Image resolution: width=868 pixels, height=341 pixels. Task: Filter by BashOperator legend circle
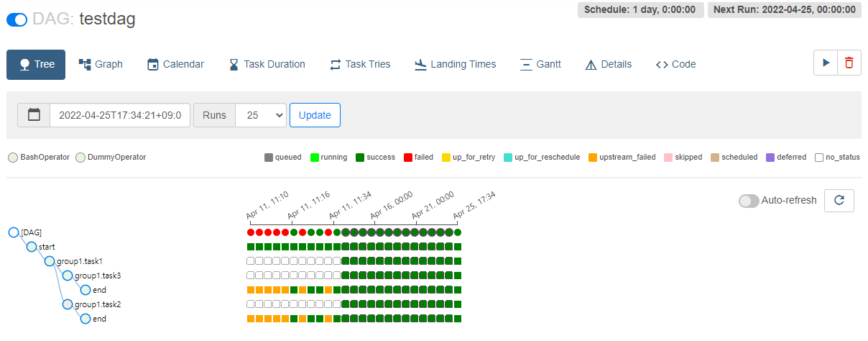[x=12, y=157]
